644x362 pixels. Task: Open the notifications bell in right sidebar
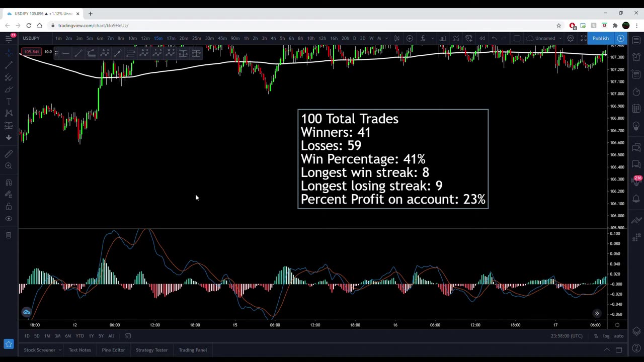coord(636,199)
